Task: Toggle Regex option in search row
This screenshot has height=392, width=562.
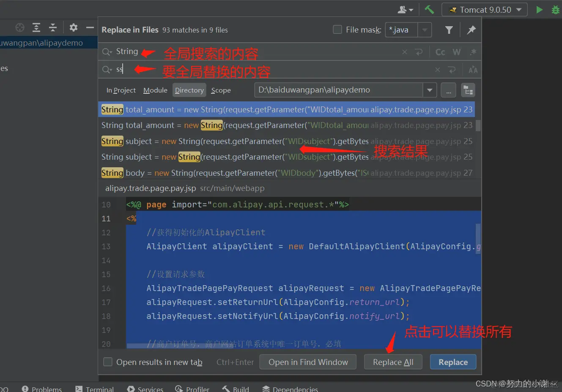Action: click(x=473, y=52)
